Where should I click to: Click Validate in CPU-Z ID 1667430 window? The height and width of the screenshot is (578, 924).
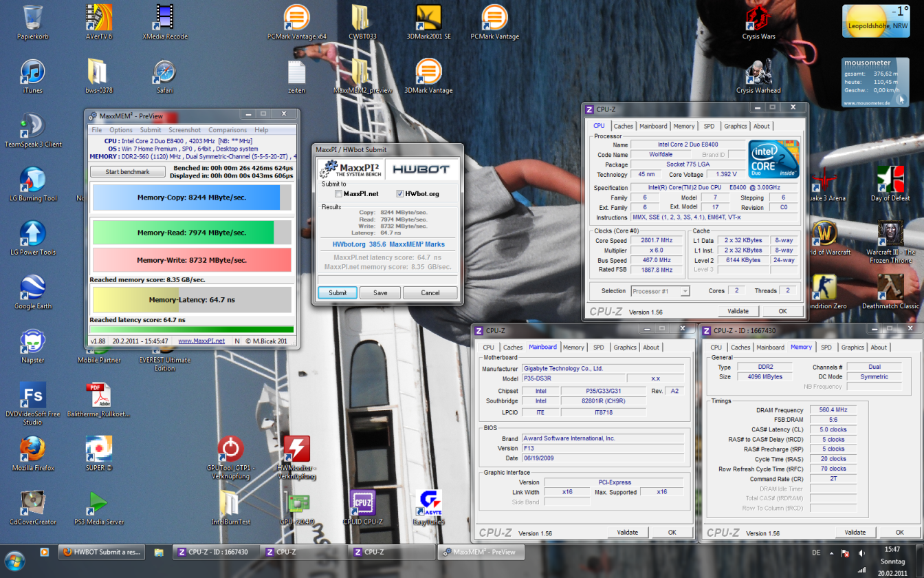[855, 533]
